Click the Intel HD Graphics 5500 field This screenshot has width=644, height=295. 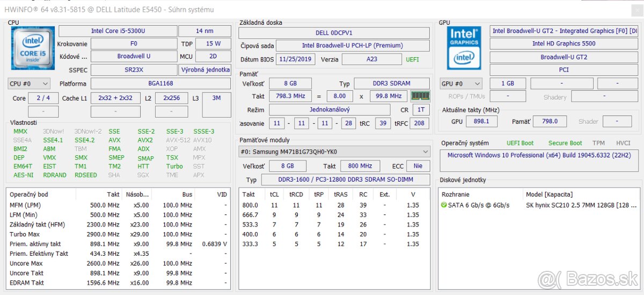click(563, 44)
